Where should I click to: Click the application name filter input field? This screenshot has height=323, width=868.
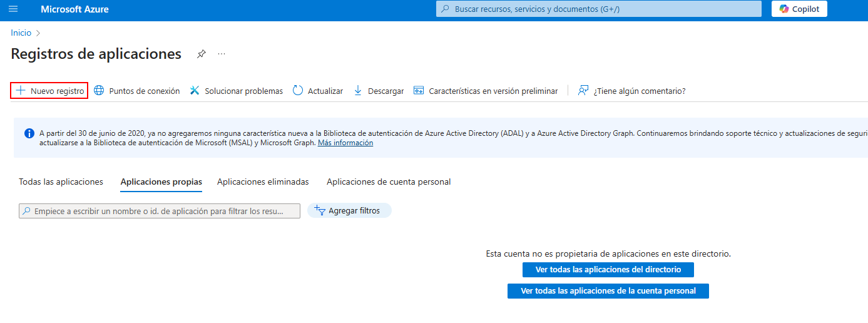click(x=160, y=211)
